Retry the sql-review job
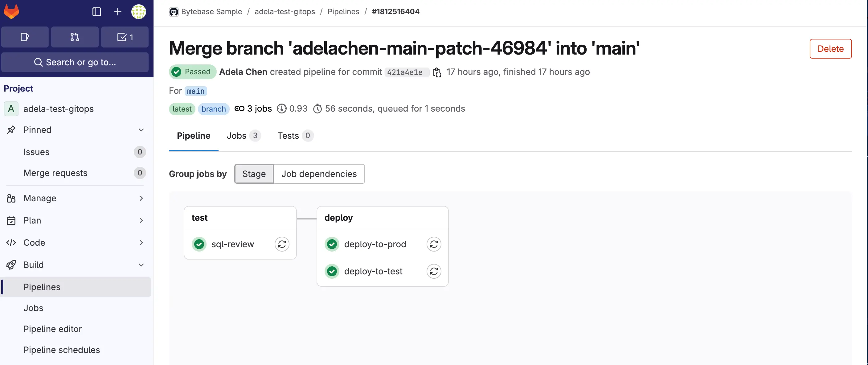This screenshot has width=868, height=365. [282, 244]
